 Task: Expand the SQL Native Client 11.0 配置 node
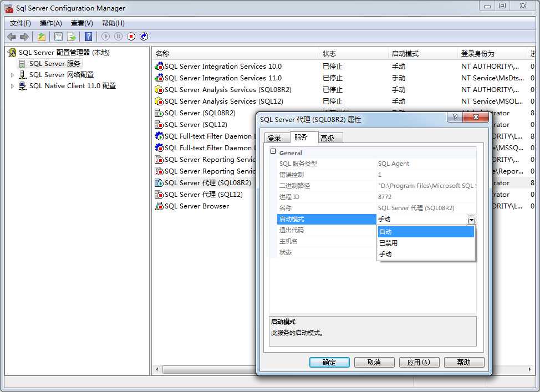12,86
